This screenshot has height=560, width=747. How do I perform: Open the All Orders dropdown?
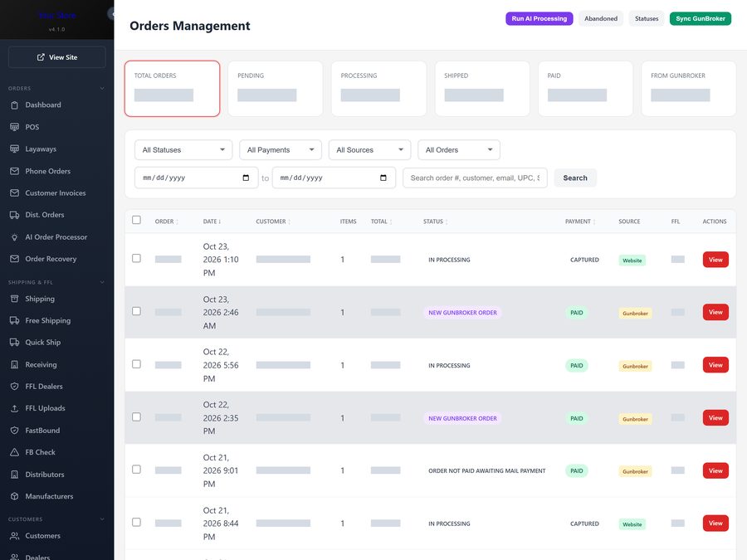459,150
